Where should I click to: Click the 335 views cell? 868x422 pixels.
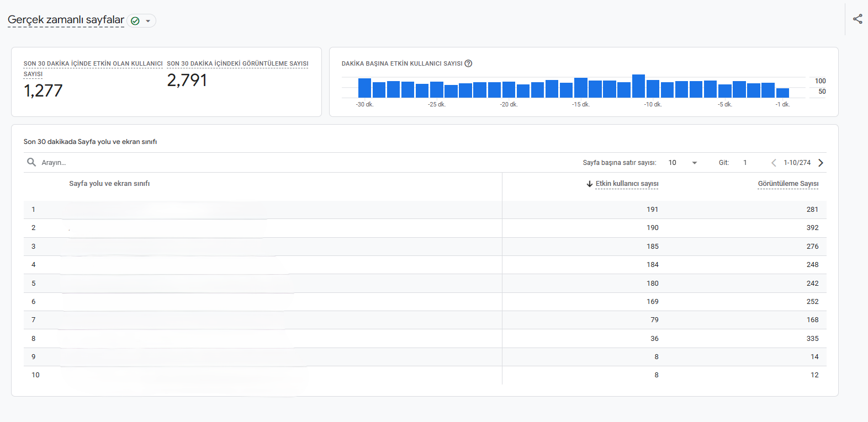tap(812, 339)
